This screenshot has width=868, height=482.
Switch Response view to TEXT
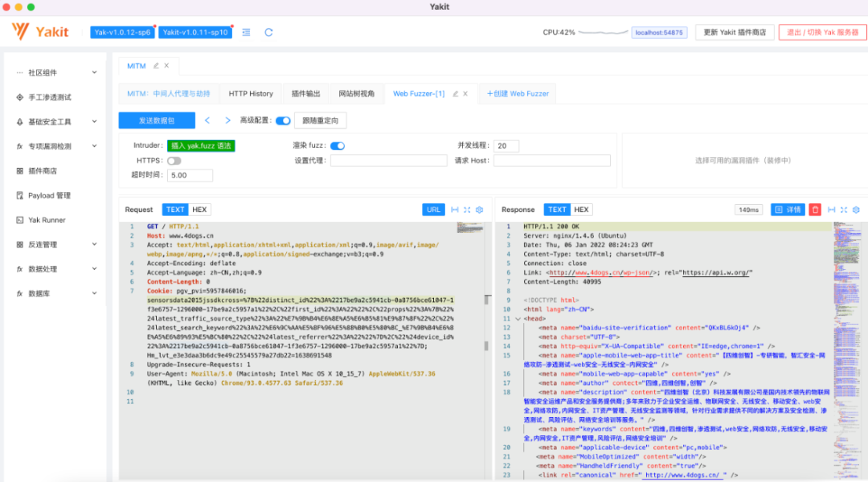tap(557, 210)
